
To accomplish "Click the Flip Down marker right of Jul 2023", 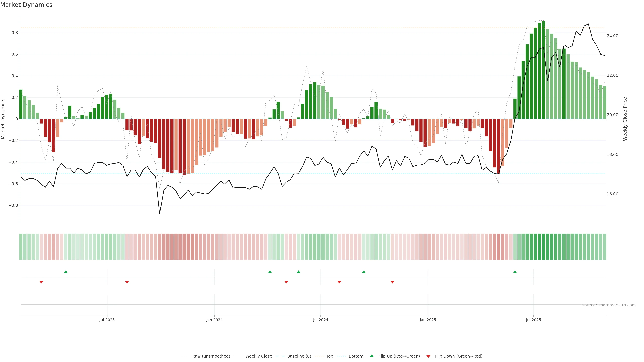I will [127, 282].
